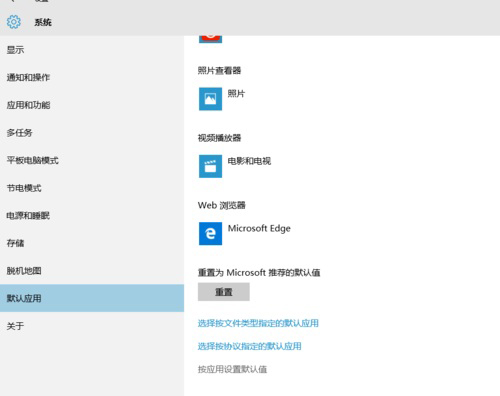The height and width of the screenshot is (396, 500).
Task: Click the Microsoft Edge app name
Action: coord(259,229)
